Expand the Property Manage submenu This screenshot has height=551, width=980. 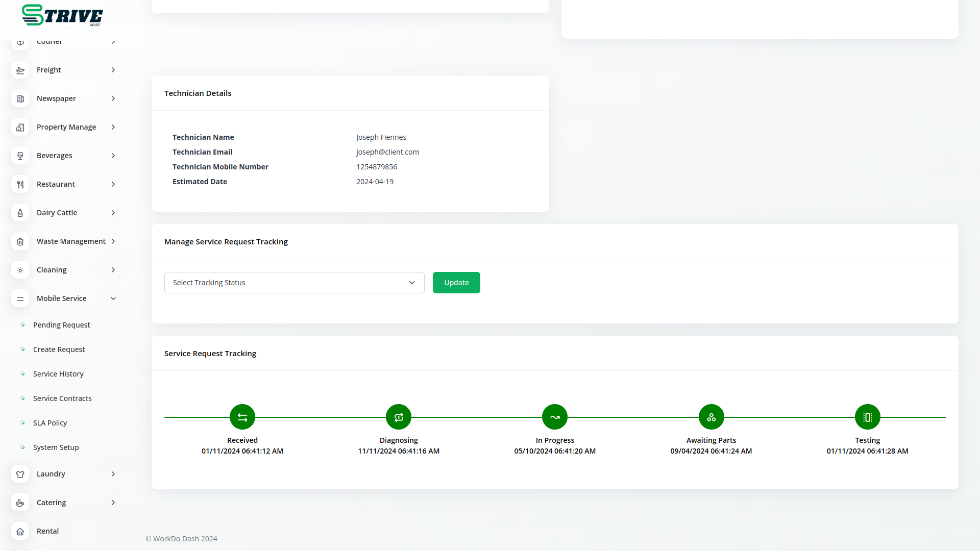point(113,127)
